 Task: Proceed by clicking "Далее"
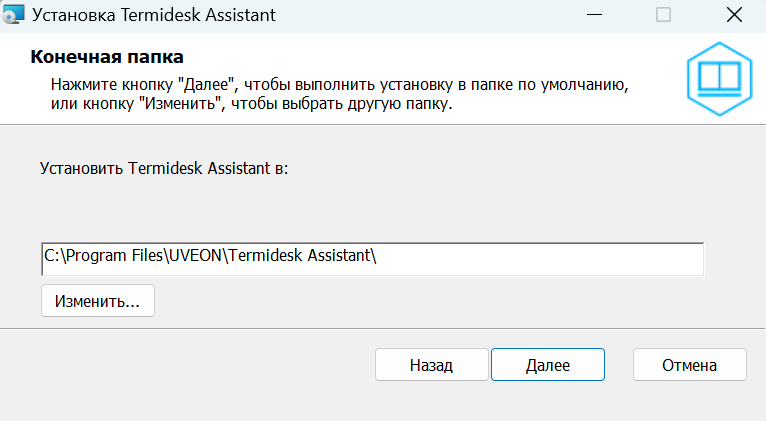pyautogui.click(x=547, y=365)
